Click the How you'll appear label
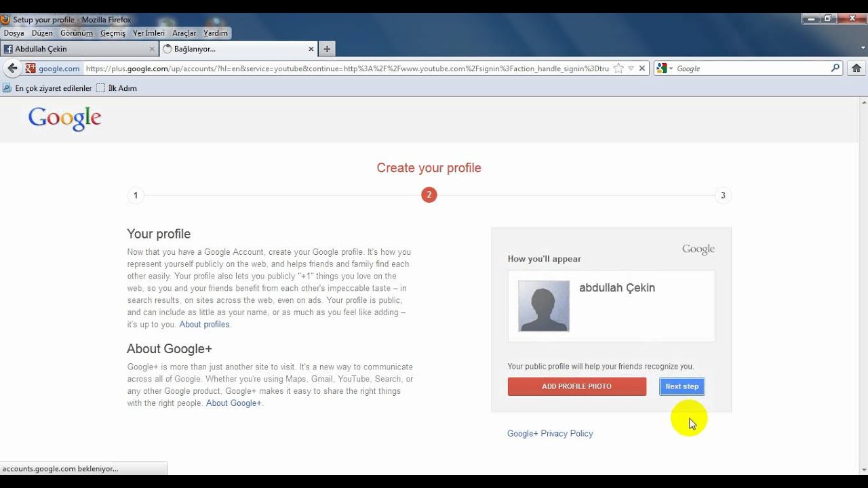868x488 pixels. 545,259
